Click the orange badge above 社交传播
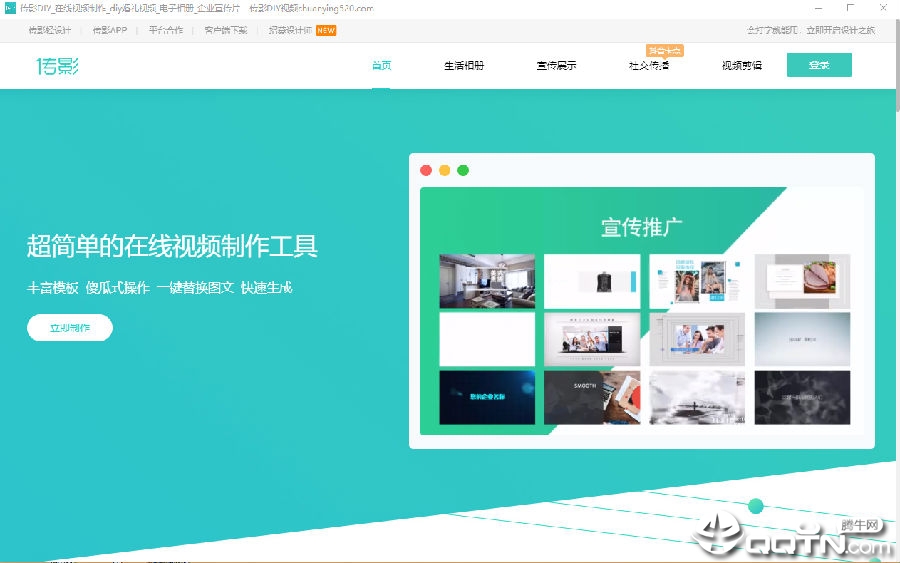 pyautogui.click(x=665, y=51)
